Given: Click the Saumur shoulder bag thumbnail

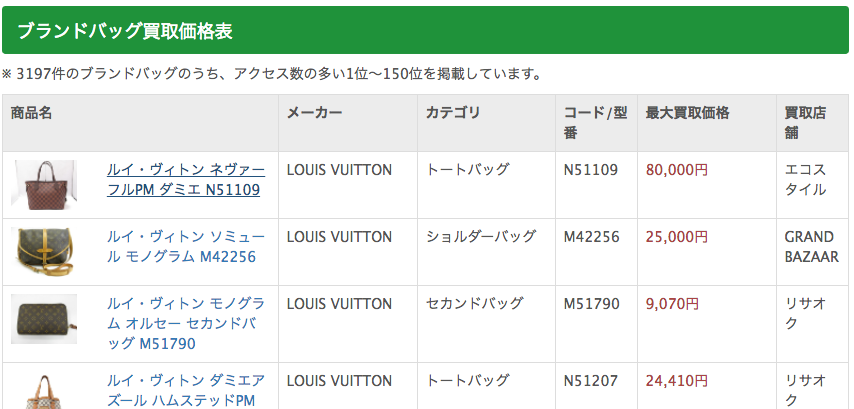Looking at the screenshot, I should point(44,250).
